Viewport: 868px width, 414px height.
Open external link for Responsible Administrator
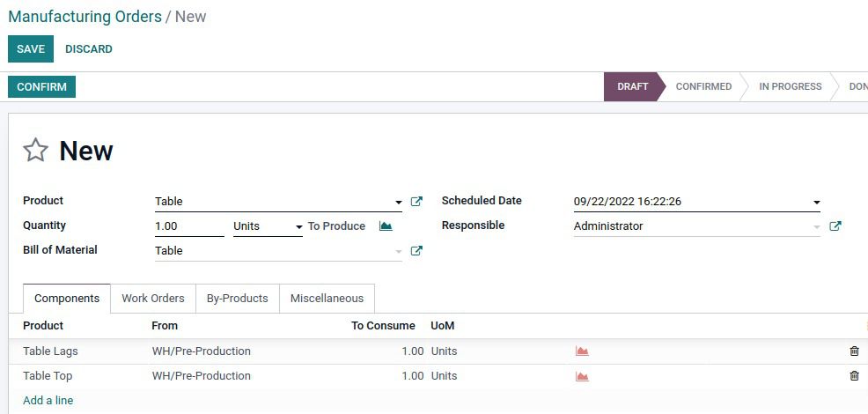click(835, 226)
